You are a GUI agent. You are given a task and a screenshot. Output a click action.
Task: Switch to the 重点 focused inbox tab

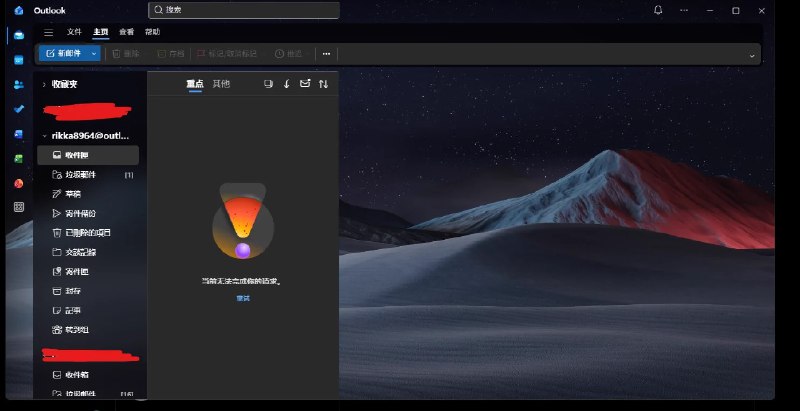195,84
